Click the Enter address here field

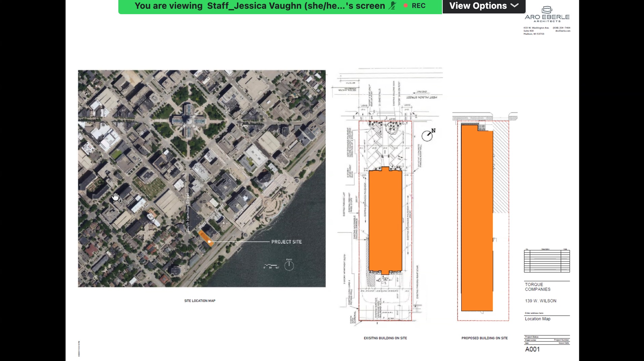click(x=534, y=313)
